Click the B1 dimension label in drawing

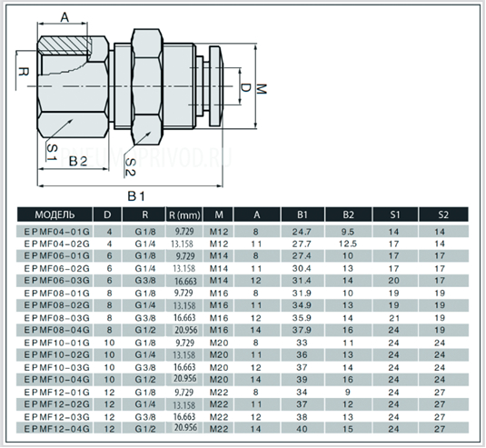pyautogui.click(x=136, y=196)
